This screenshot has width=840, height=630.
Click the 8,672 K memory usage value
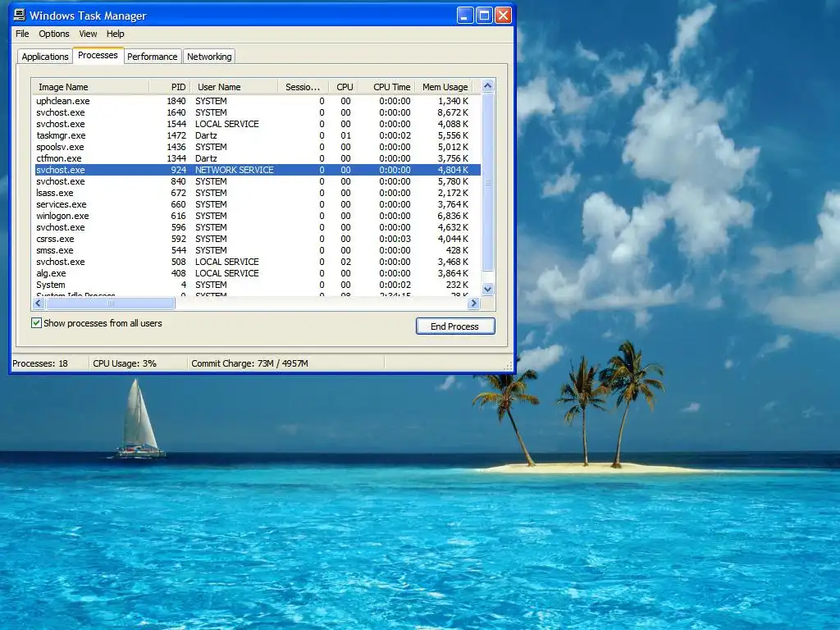click(453, 112)
